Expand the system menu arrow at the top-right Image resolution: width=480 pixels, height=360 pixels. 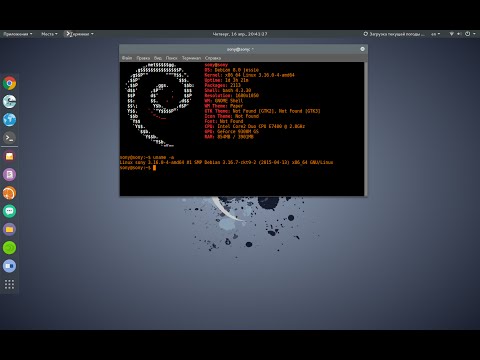[474, 34]
